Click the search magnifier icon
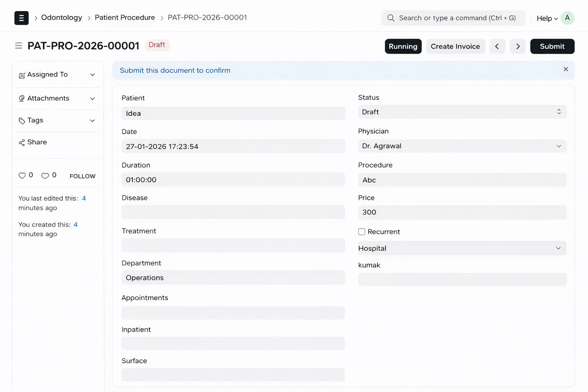 390,18
